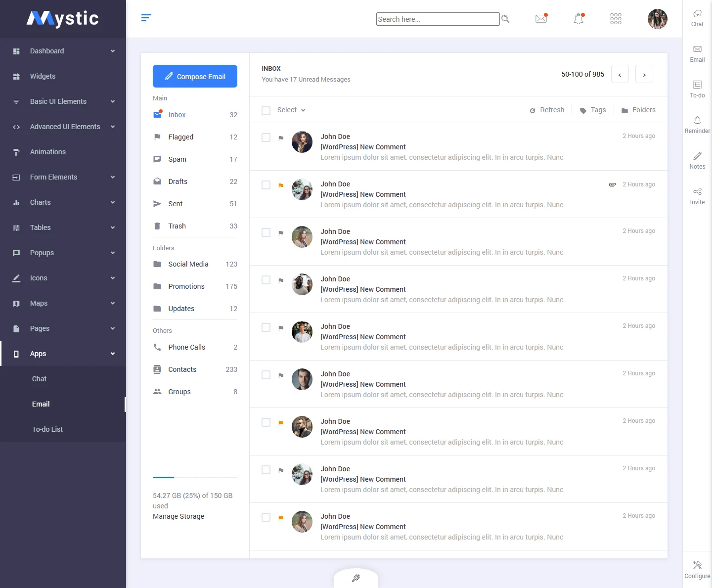Expand the Charts section in left menu
The width and height of the screenshot is (712, 588).
[x=40, y=202]
